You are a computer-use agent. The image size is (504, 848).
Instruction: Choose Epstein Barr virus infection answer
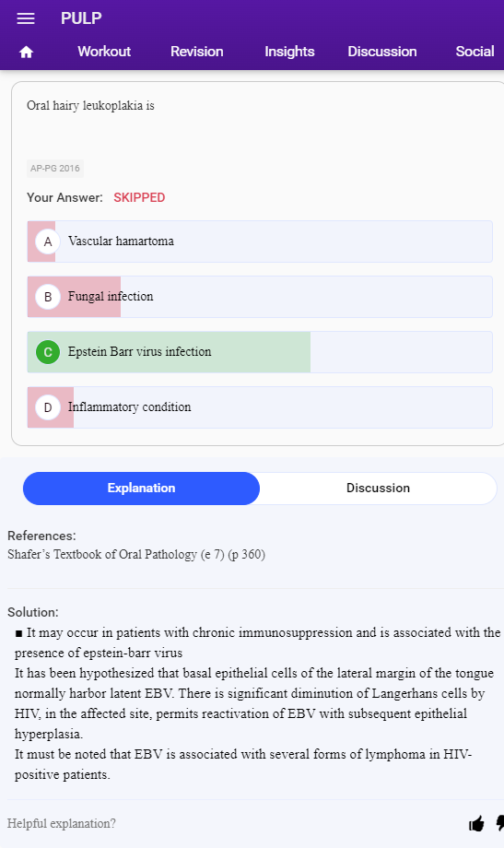pos(260,352)
